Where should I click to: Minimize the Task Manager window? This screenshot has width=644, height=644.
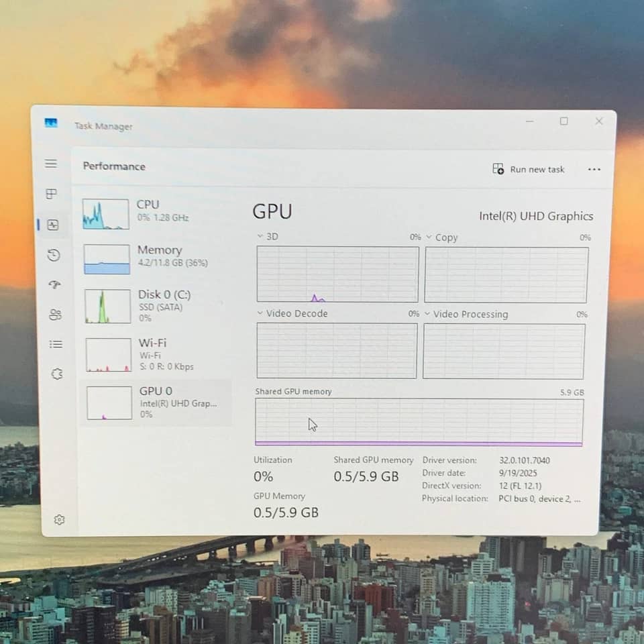pos(530,121)
